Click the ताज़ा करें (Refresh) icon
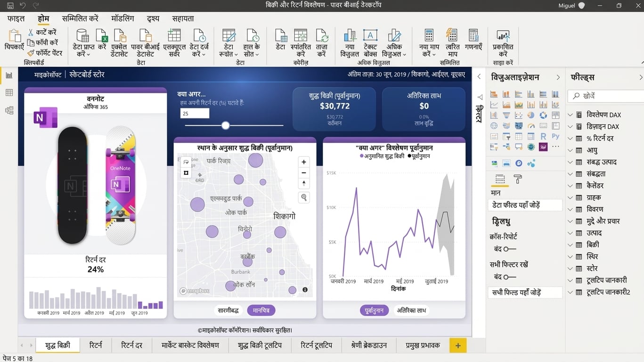The image size is (644, 362). [x=322, y=36]
